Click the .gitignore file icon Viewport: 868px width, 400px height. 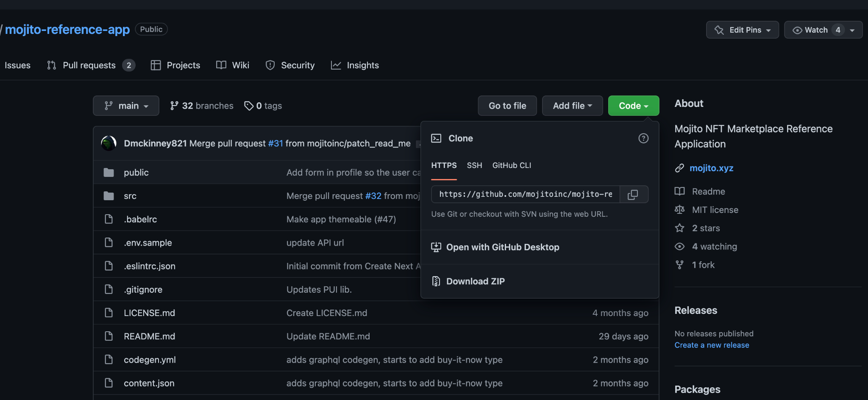[x=109, y=289]
